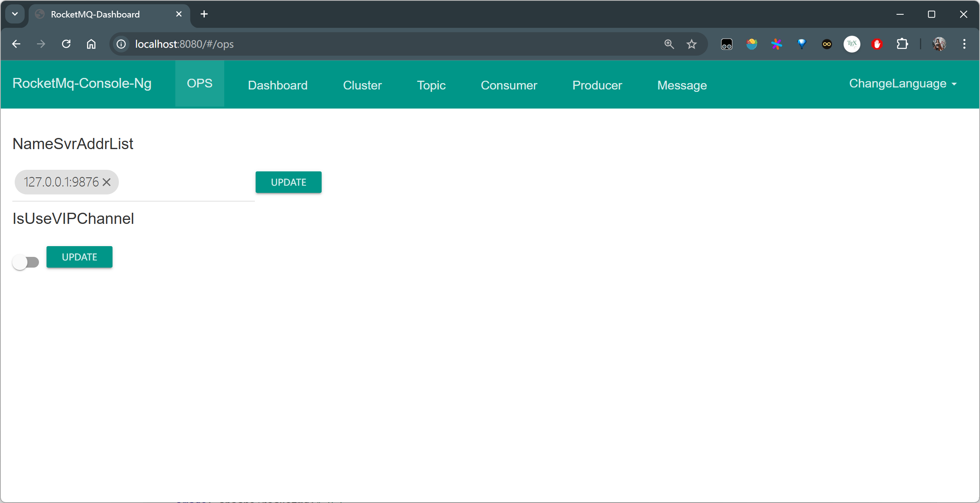Open a new browser tab
The width and height of the screenshot is (980, 503).
pos(204,14)
